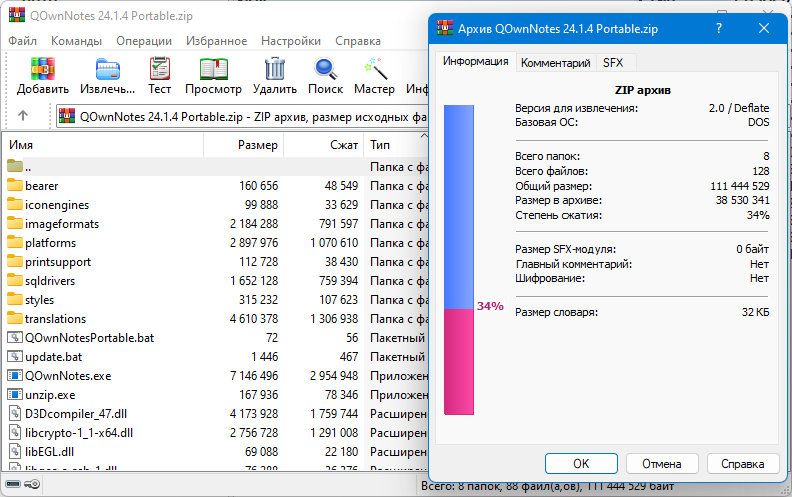Image resolution: width=792 pixels, height=497 pixels.
Task: Select the D3Dcompiler_47.dll file icon
Action: click(x=15, y=414)
